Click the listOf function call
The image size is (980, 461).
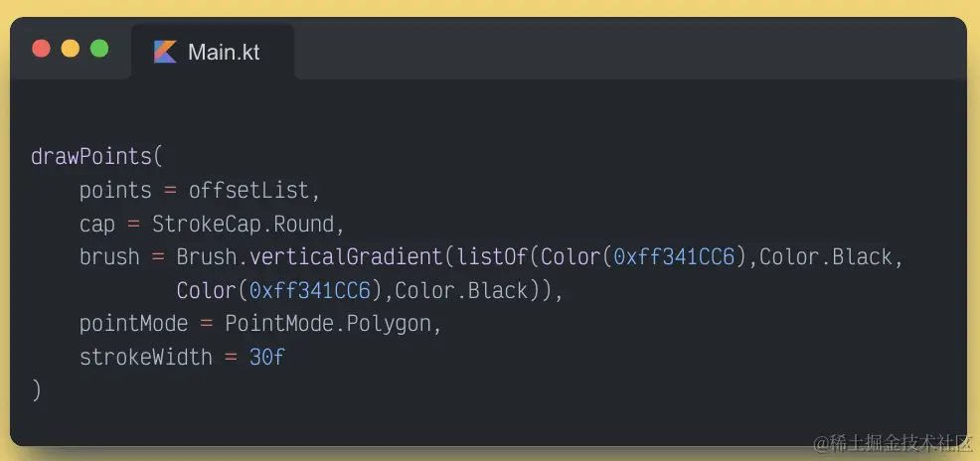click(x=493, y=256)
